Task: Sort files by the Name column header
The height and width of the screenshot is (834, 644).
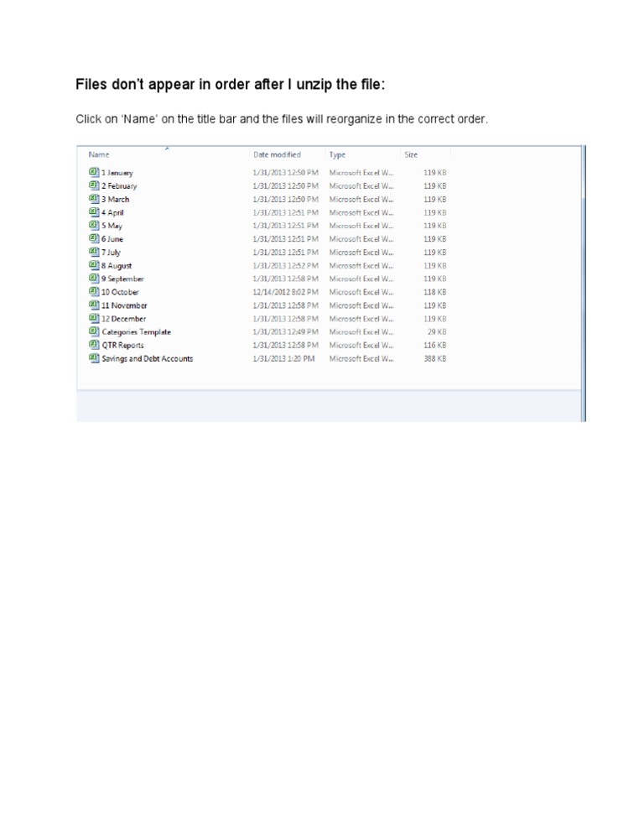Action: click(99, 154)
